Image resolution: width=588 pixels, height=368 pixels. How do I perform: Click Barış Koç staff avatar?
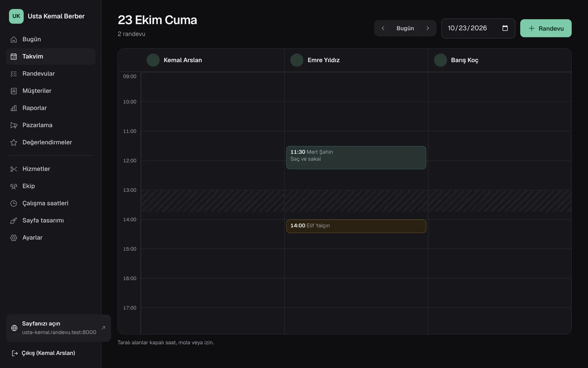(440, 60)
